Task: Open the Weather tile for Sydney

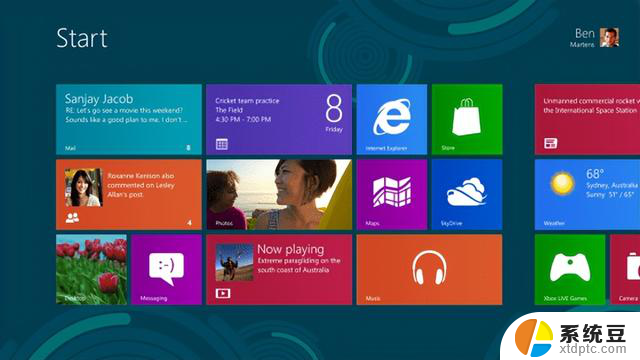Action: pos(587,194)
